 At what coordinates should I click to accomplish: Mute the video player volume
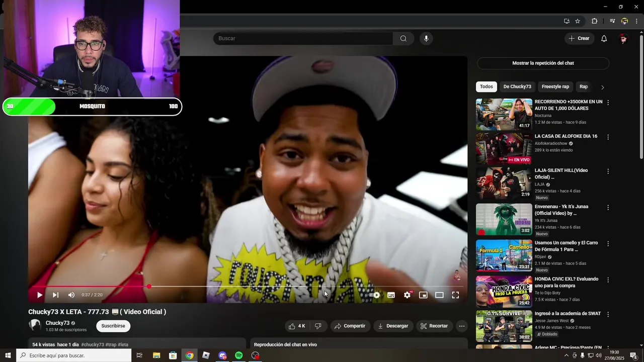(71, 295)
